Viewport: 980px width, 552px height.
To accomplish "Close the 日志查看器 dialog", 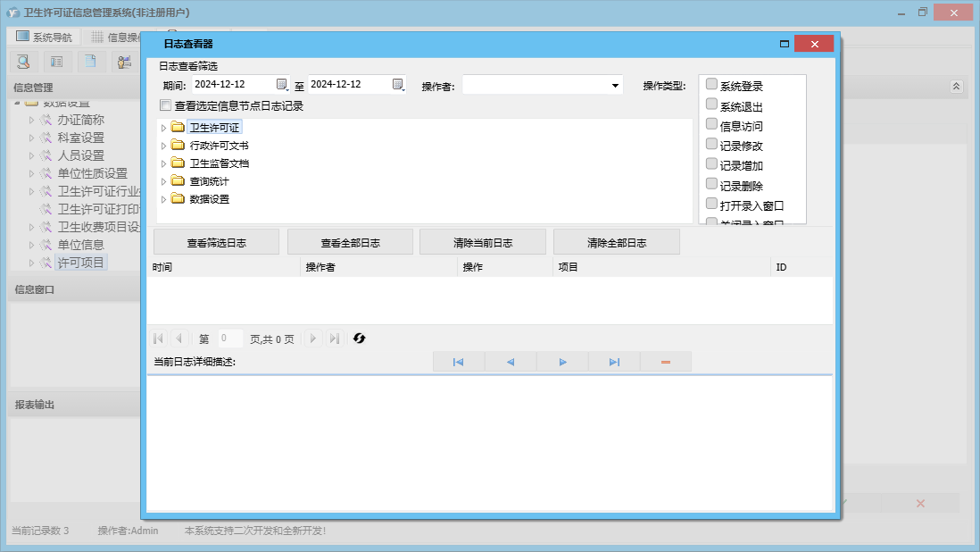I will (814, 44).
